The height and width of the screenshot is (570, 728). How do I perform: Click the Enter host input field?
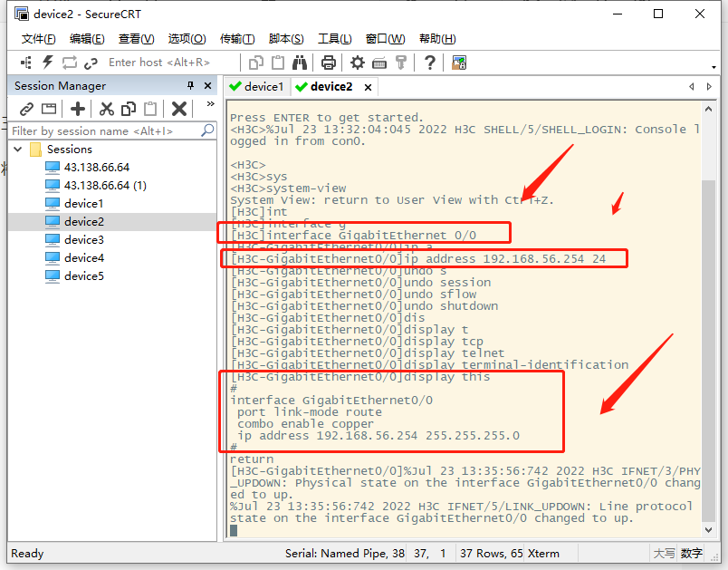click(x=158, y=62)
